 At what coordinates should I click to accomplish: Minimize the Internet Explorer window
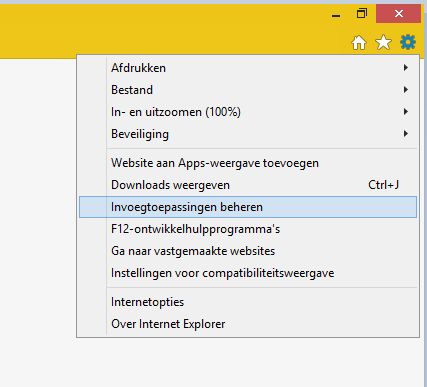336,16
